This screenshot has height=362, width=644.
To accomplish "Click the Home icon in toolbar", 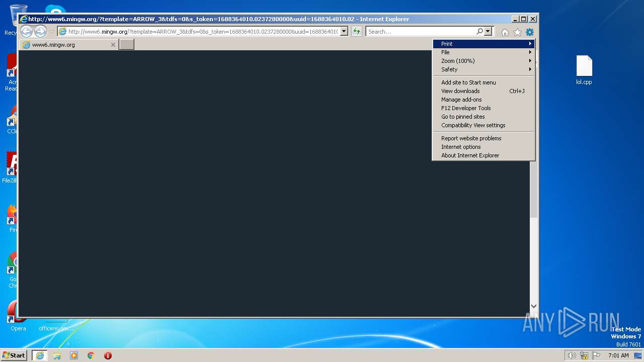I will coord(505,32).
